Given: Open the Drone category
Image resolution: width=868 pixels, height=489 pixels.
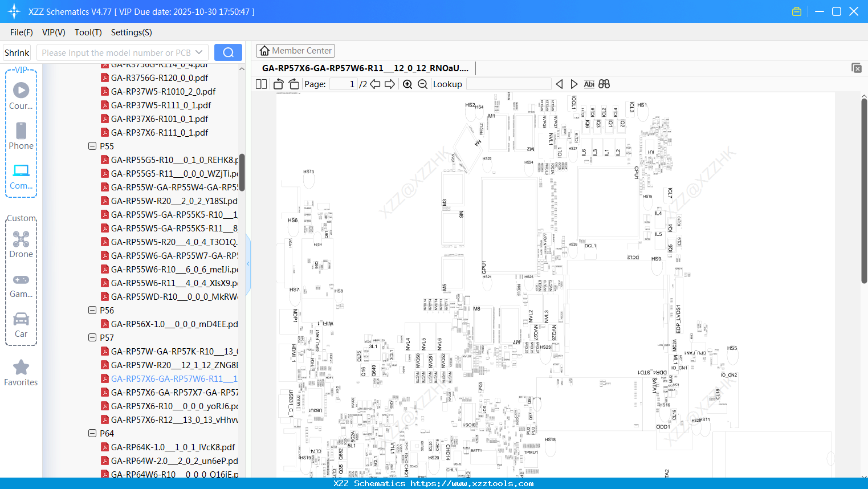Looking at the screenshot, I should (21, 244).
